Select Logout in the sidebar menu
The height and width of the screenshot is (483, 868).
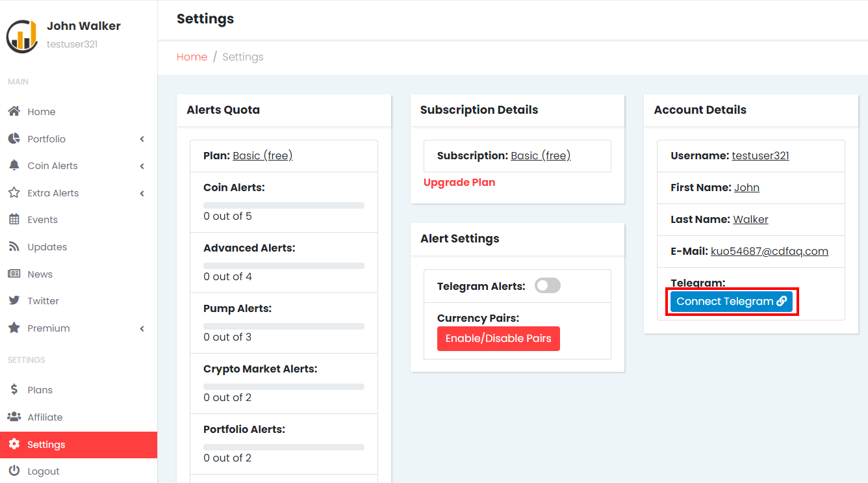79,471
